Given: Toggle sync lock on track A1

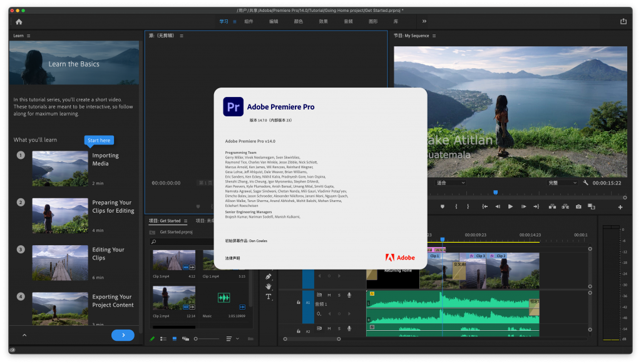Looking at the screenshot, I should click(319, 295).
